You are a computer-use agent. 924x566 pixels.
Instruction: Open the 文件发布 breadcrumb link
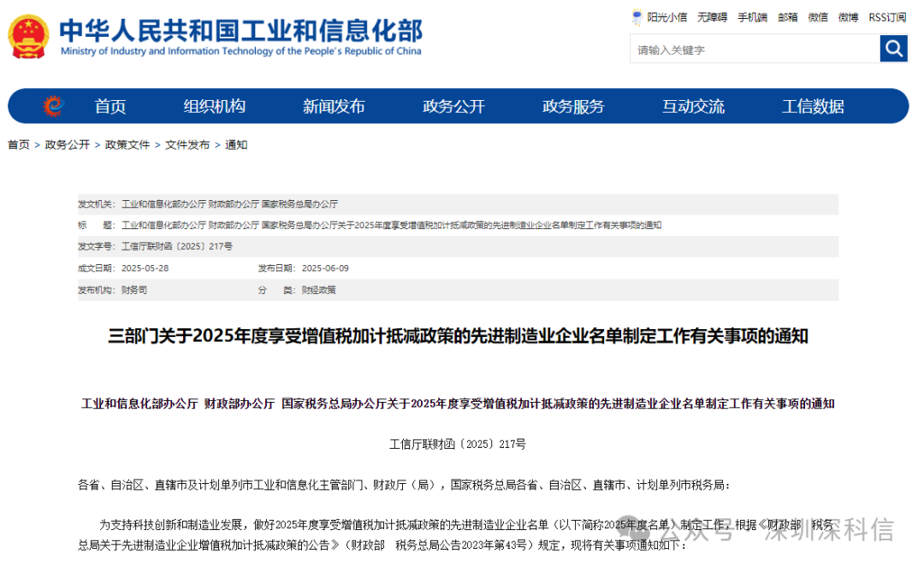click(187, 144)
